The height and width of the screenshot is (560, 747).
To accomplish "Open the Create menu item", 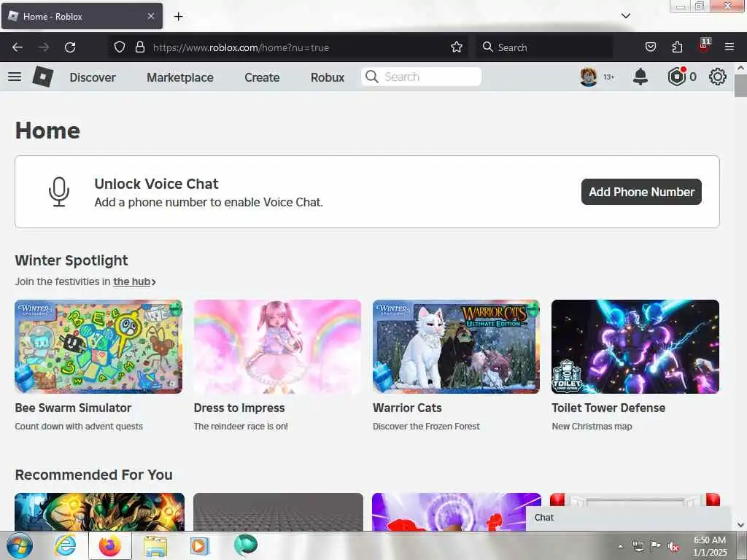I will point(262,77).
